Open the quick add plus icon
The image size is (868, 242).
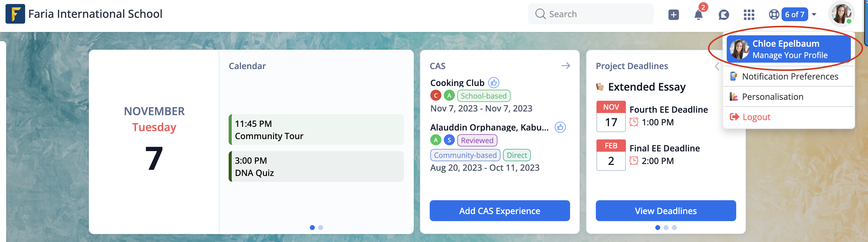point(673,14)
